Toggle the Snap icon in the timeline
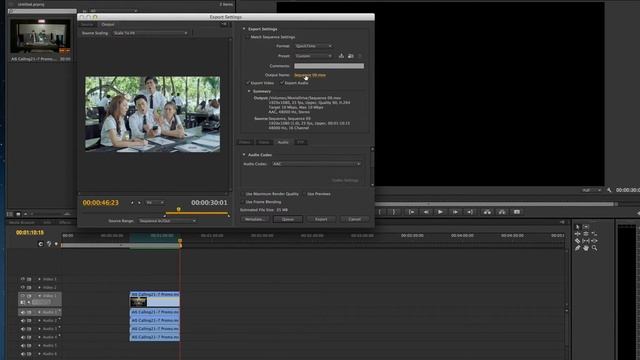 [x=40, y=244]
